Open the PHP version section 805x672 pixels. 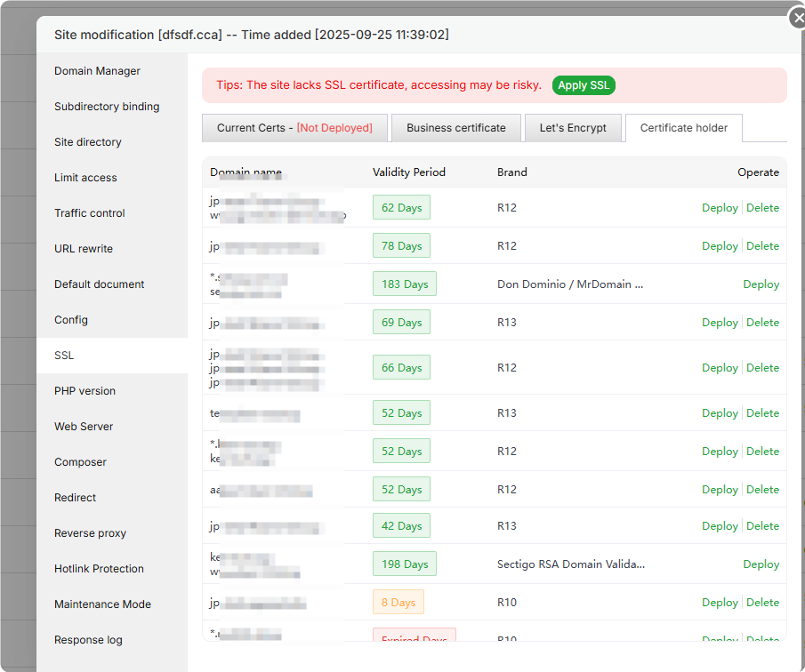click(85, 391)
